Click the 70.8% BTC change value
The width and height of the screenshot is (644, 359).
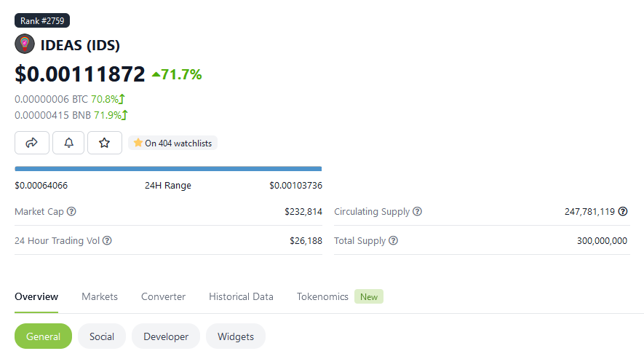tap(105, 99)
